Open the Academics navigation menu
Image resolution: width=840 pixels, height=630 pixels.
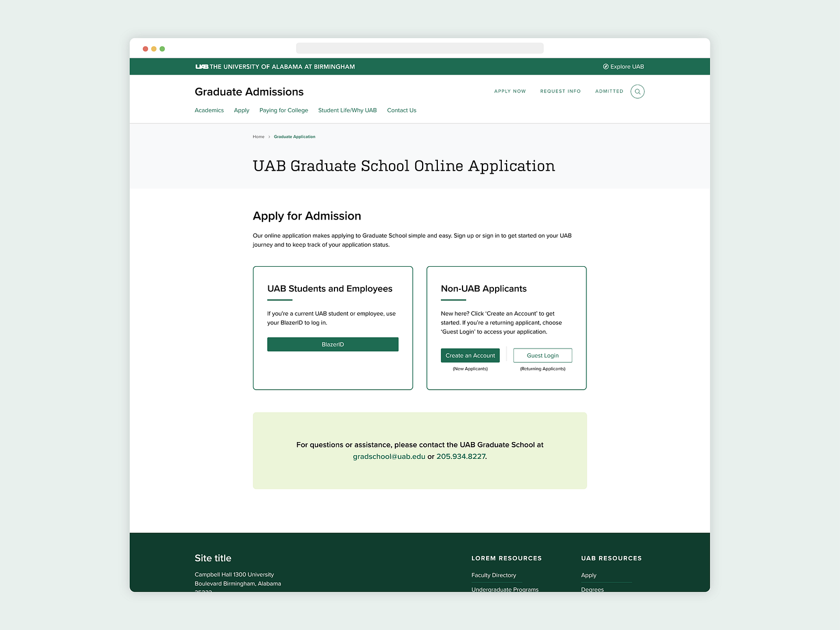pyautogui.click(x=209, y=110)
